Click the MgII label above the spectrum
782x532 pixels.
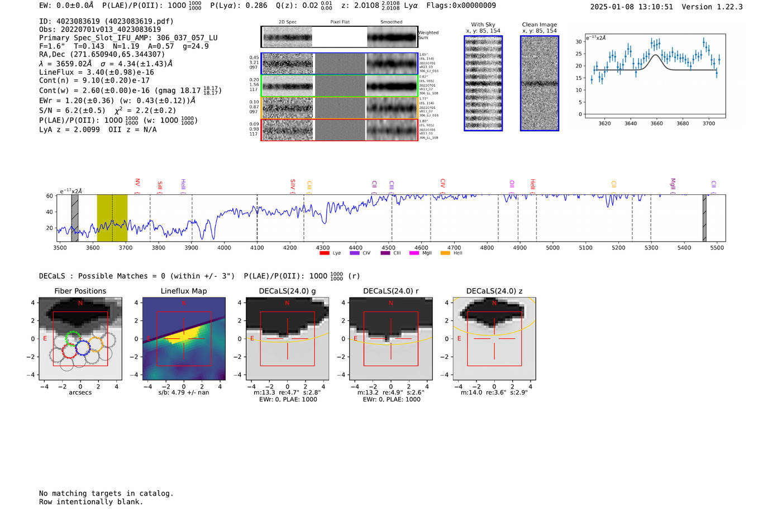coord(673,184)
